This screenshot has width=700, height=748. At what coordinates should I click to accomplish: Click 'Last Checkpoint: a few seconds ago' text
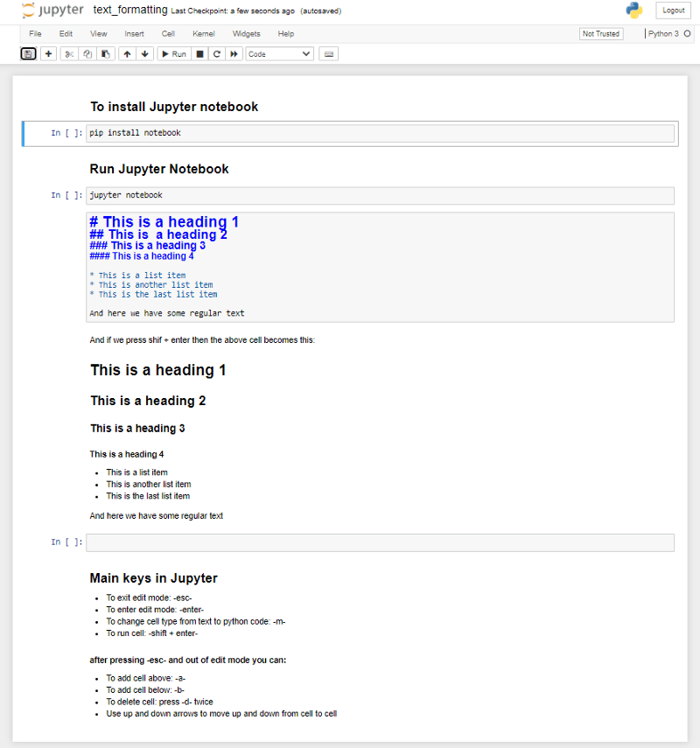click(233, 11)
